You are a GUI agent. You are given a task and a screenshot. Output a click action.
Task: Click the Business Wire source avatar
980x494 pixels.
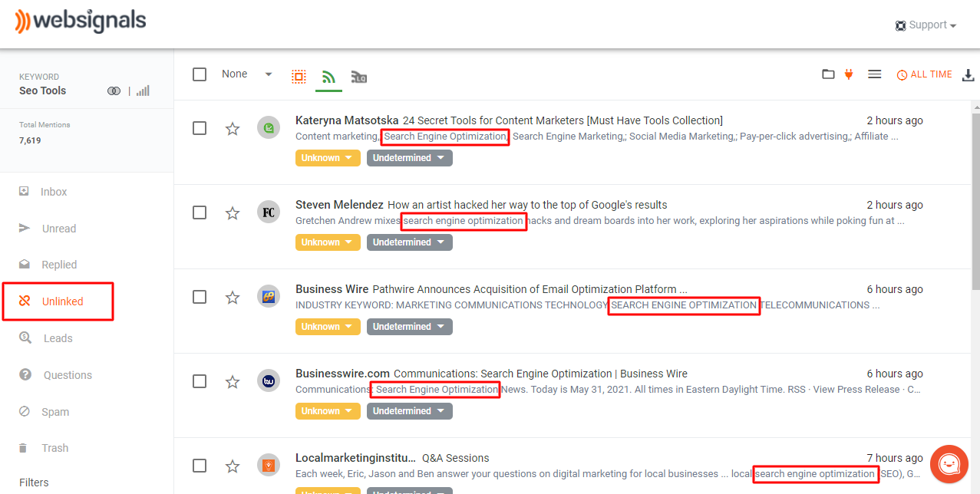point(269,297)
